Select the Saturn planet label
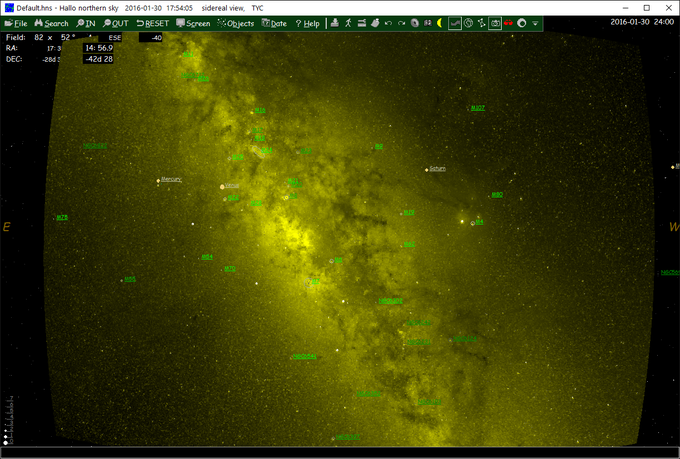The image size is (680, 459). point(438,169)
